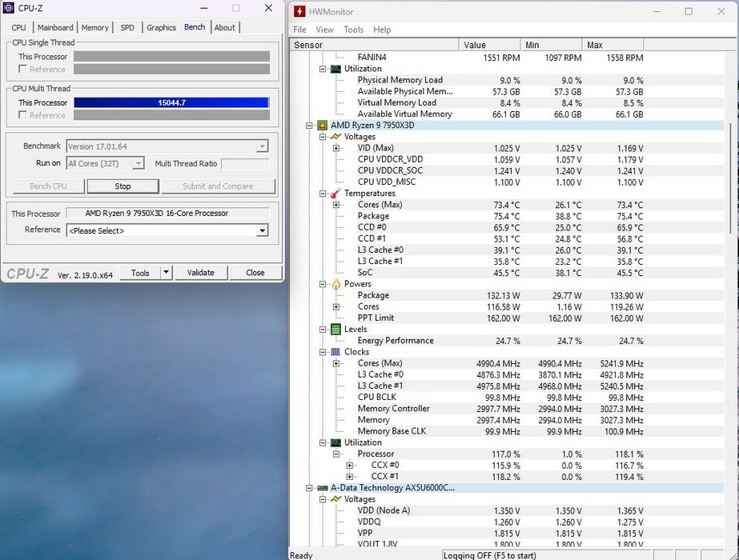Collapse the Powers section
This screenshot has width=739, height=560.
click(x=323, y=285)
